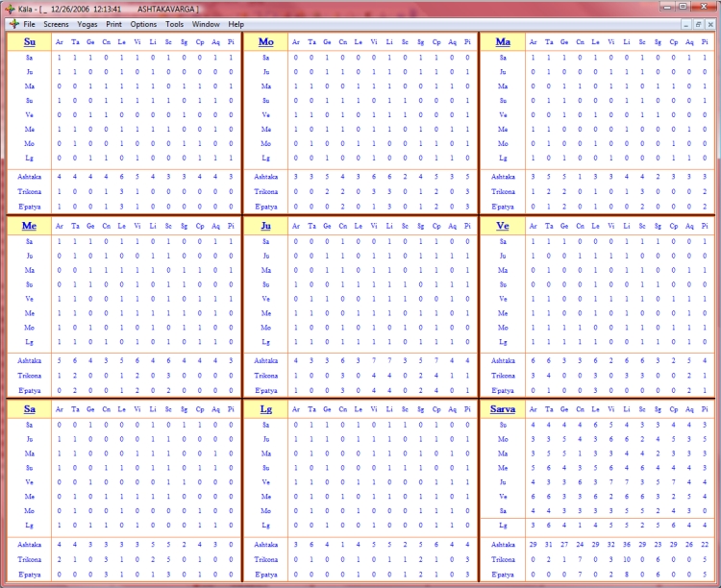Image resolution: width=721 pixels, height=588 pixels.
Task: Click Sarva Trikona value 10
Action: click(626, 559)
